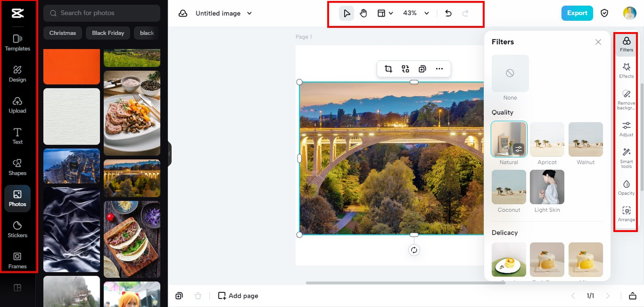644x307 pixels.
Task: Open the Adjust tool
Action: [626, 129]
